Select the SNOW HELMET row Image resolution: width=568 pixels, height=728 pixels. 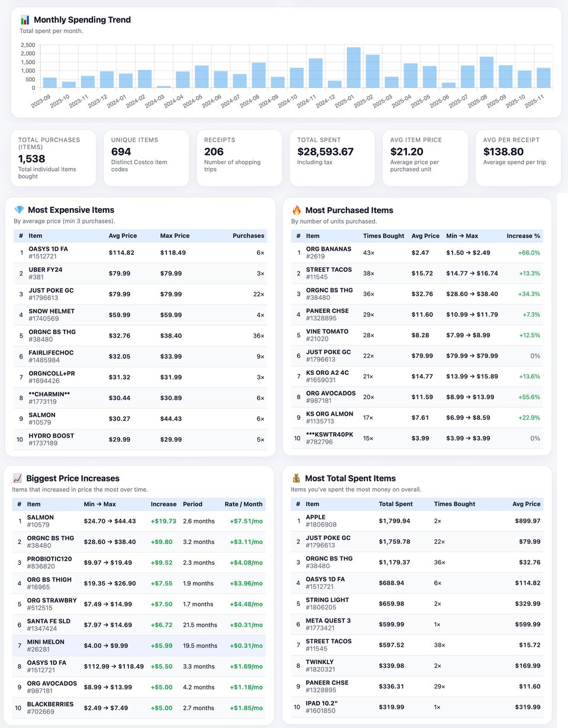click(140, 315)
